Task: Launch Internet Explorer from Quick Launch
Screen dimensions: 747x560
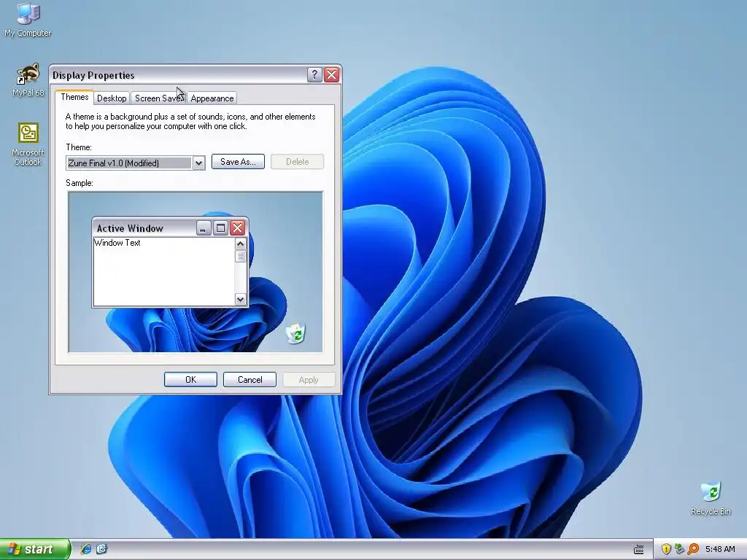Action: [x=86, y=549]
